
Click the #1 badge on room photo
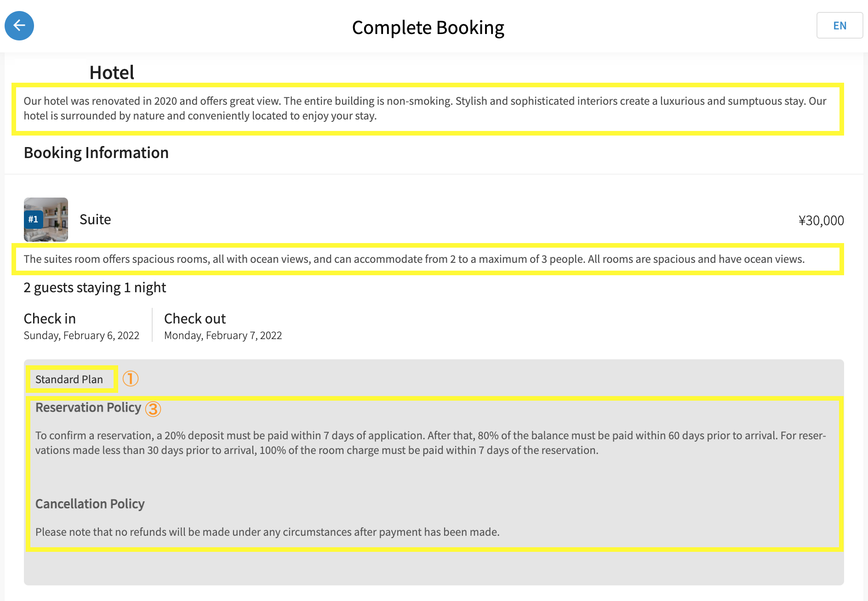coord(33,220)
